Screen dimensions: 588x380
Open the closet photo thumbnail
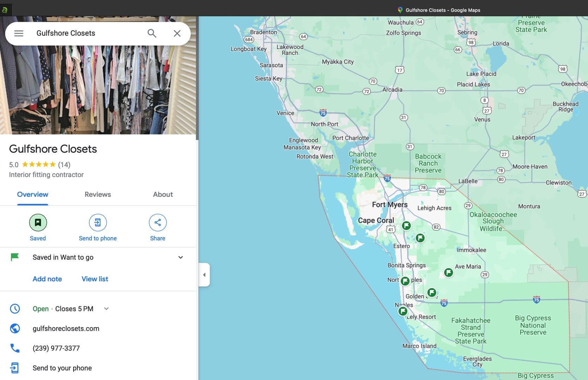(98, 90)
